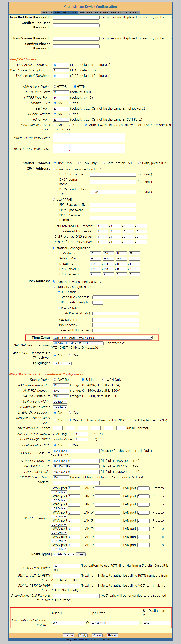This screenshot has width=181, height=644.
Task: Select HTTPS as Web Access Mode
Action: click(55, 87)
